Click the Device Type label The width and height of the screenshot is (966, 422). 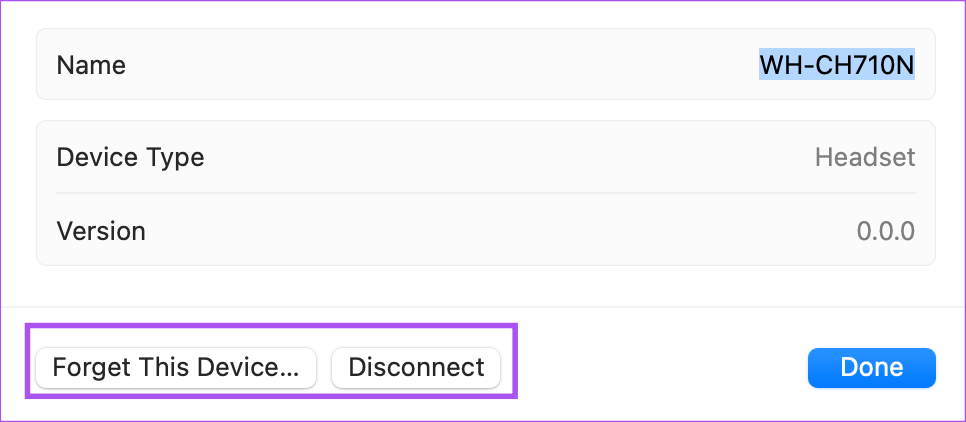pos(130,158)
